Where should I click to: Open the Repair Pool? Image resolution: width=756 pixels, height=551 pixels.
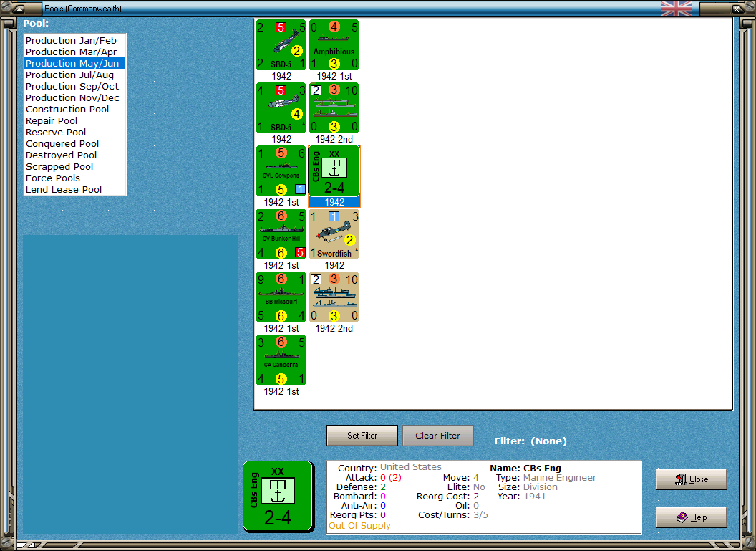pyautogui.click(x=74, y=120)
